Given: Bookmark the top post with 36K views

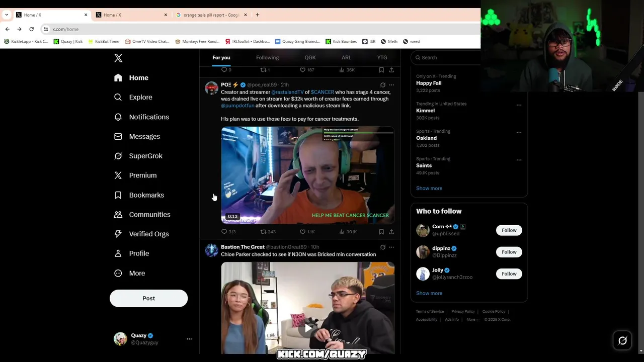Looking at the screenshot, I should (381, 70).
